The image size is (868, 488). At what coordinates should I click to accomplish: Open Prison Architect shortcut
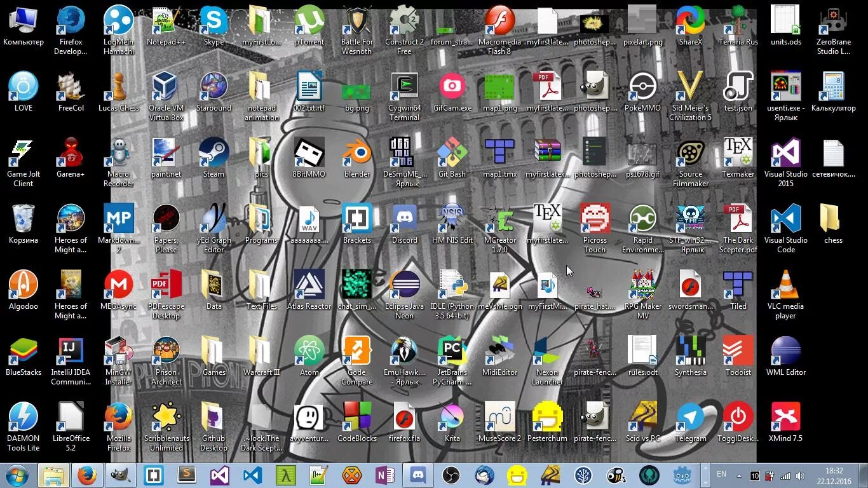166,361
